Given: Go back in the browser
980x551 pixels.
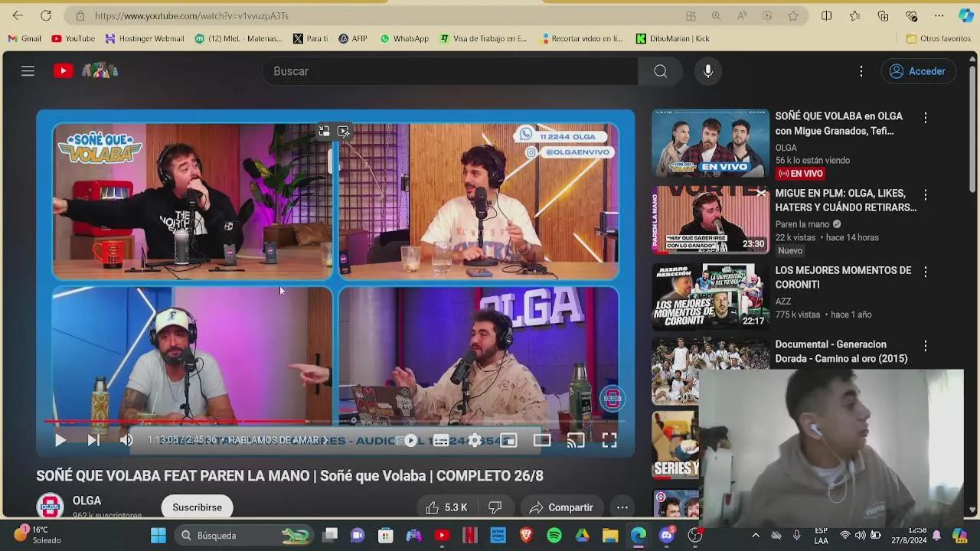Looking at the screenshot, I should [18, 15].
